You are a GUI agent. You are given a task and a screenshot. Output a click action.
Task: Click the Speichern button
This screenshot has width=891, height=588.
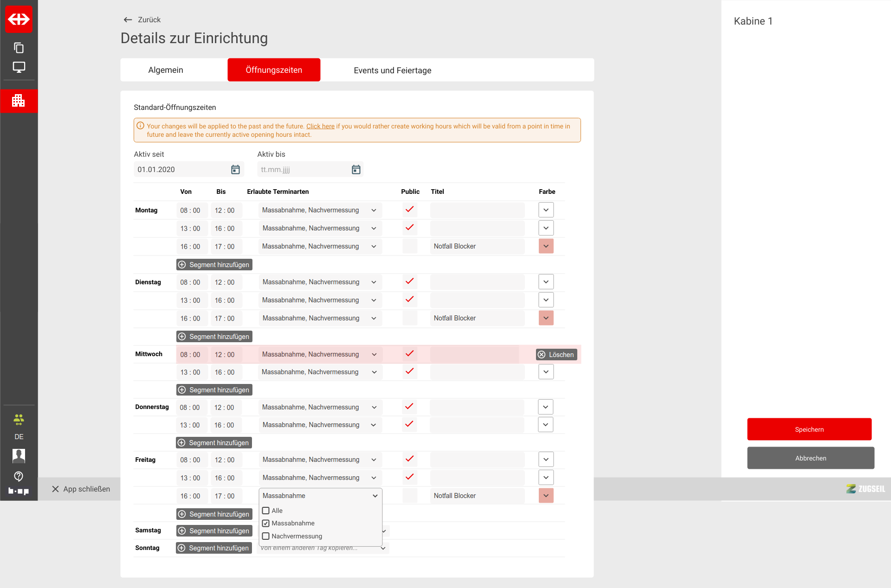[809, 429]
